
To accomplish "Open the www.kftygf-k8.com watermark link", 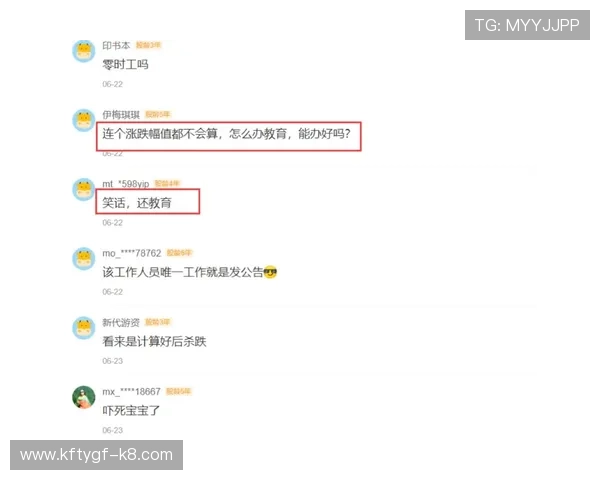I will click(96, 455).
